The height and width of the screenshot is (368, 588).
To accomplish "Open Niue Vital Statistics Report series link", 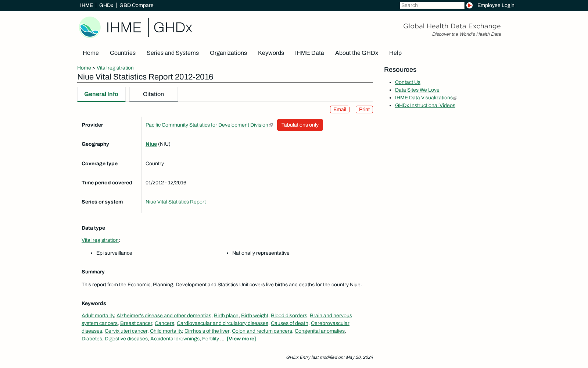I will [x=176, y=202].
